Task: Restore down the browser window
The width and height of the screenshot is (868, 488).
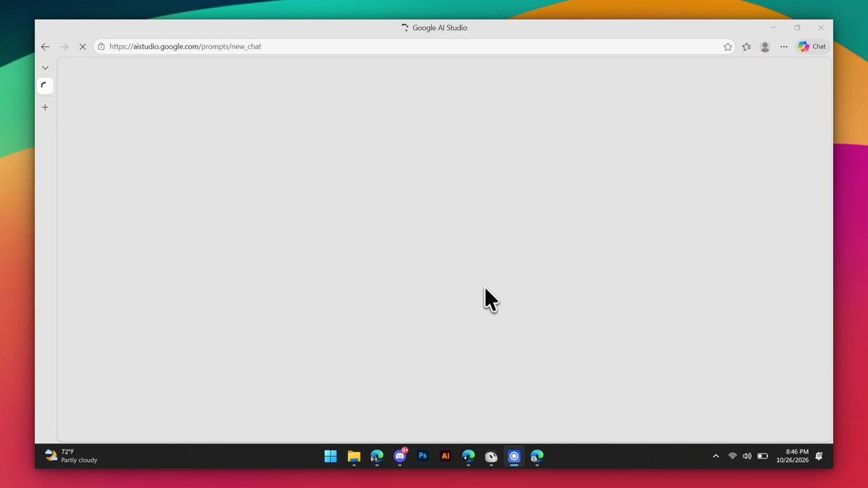Action: pyautogui.click(x=797, y=27)
